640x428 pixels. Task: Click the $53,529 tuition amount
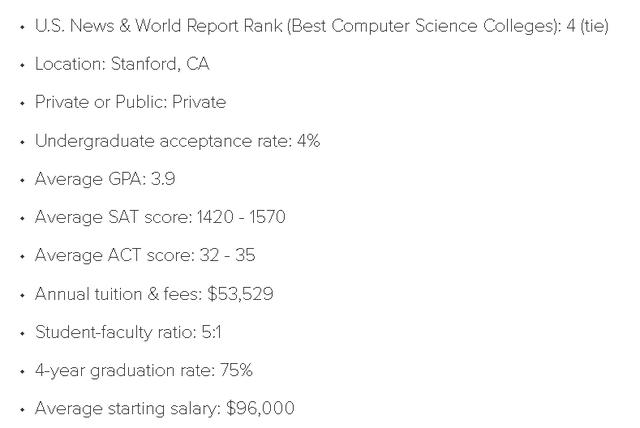(x=240, y=294)
